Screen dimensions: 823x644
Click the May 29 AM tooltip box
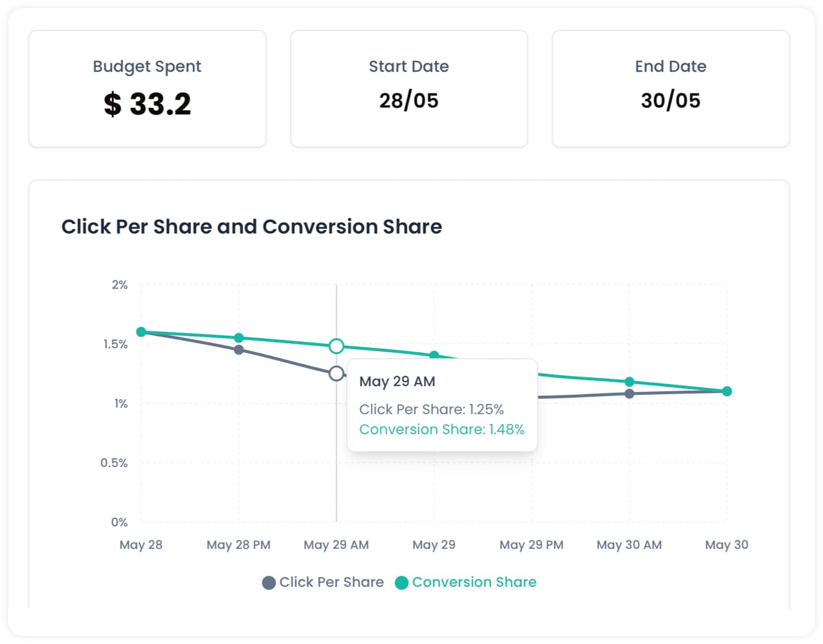click(442, 405)
